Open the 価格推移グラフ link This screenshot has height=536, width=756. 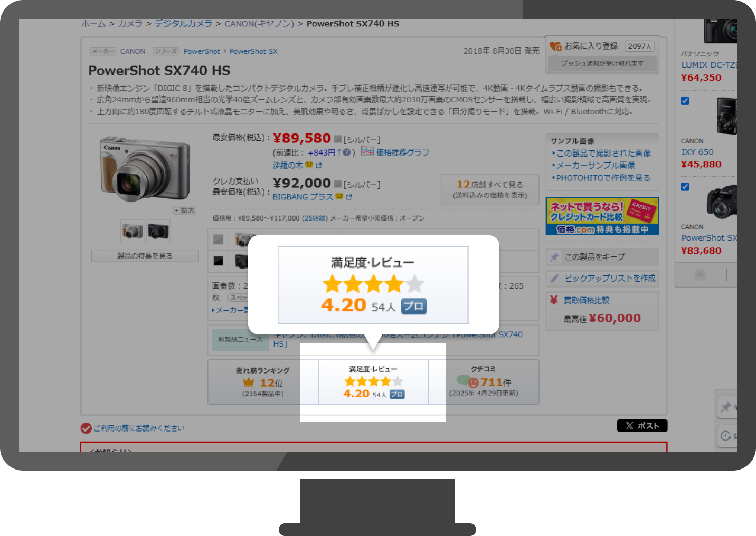click(402, 152)
